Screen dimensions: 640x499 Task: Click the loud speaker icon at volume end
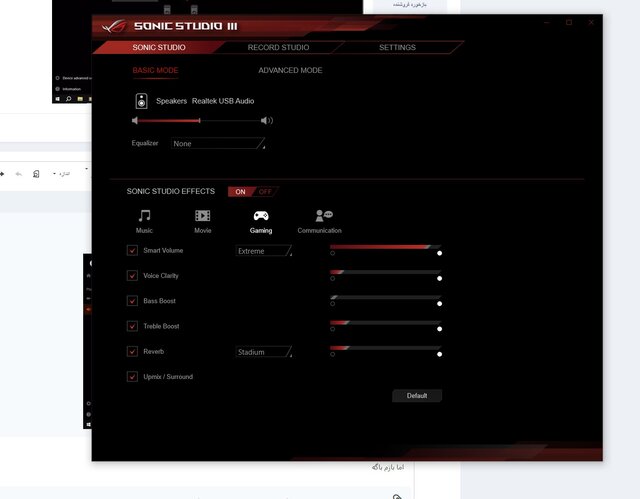266,121
